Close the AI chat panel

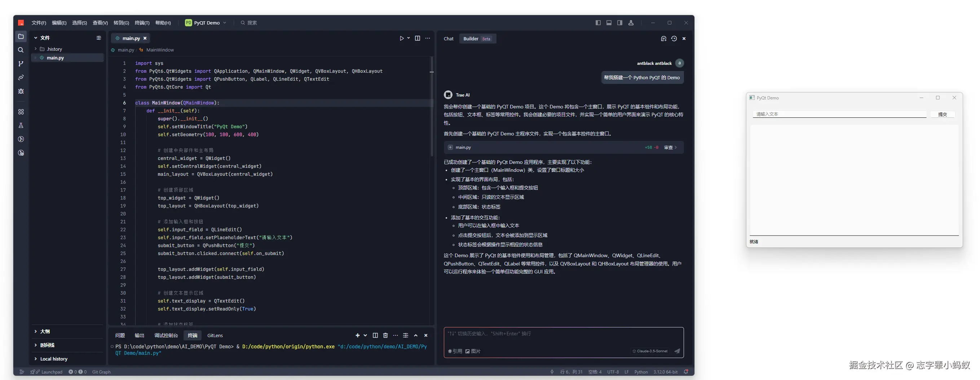(x=684, y=39)
